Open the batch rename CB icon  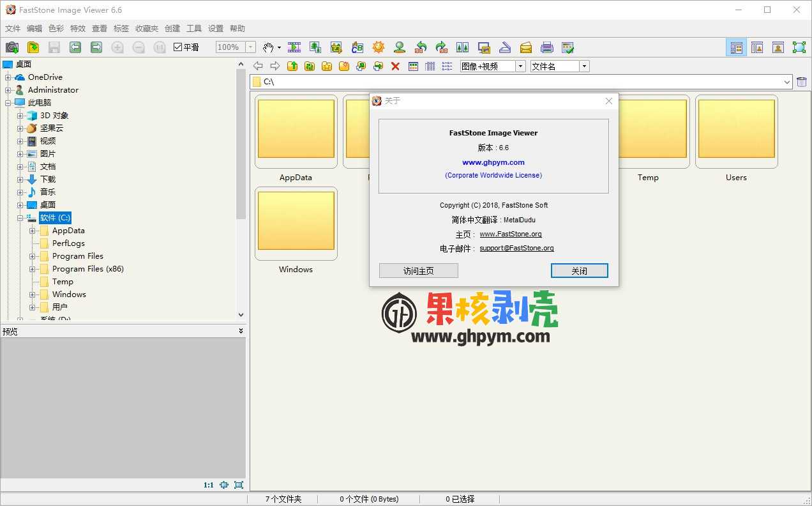[357, 47]
